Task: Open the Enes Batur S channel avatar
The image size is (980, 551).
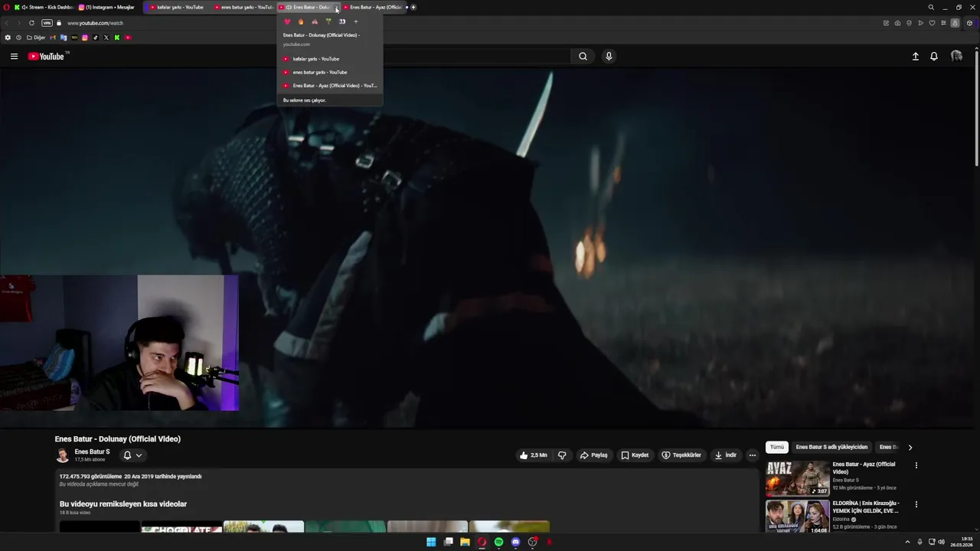Action: (x=63, y=455)
